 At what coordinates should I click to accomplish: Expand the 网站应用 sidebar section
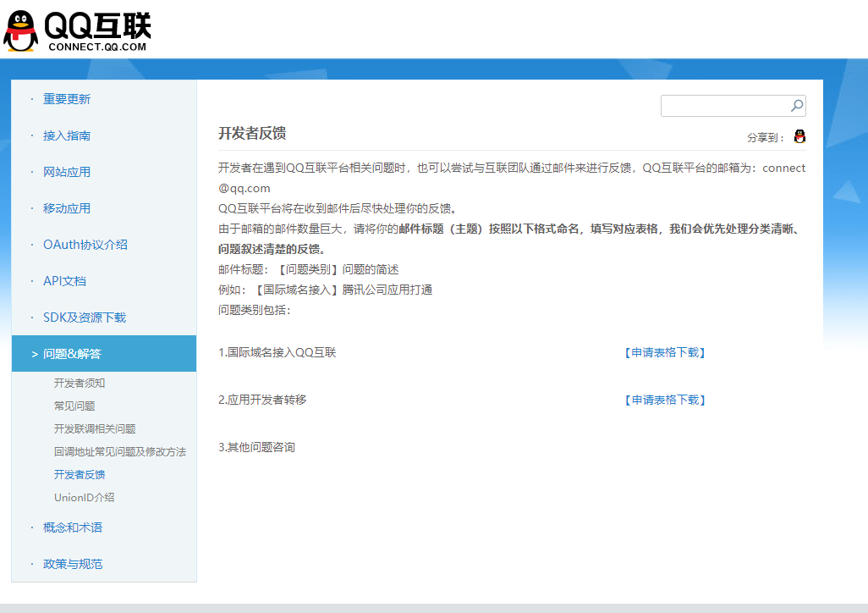[67, 172]
